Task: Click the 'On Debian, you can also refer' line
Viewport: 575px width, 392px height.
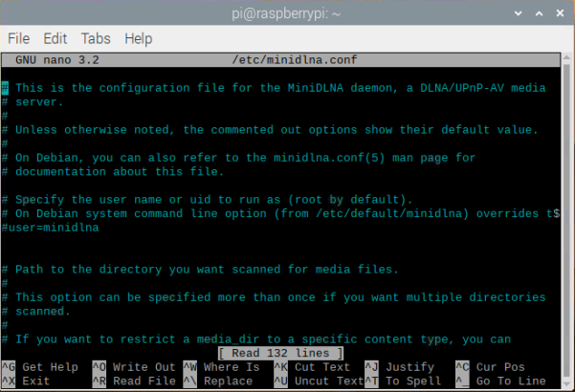Action: [238, 158]
